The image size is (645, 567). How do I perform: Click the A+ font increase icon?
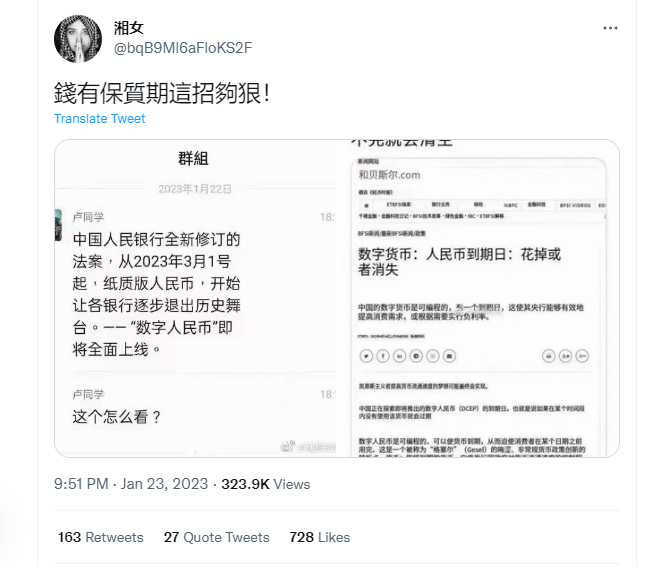(x=566, y=356)
